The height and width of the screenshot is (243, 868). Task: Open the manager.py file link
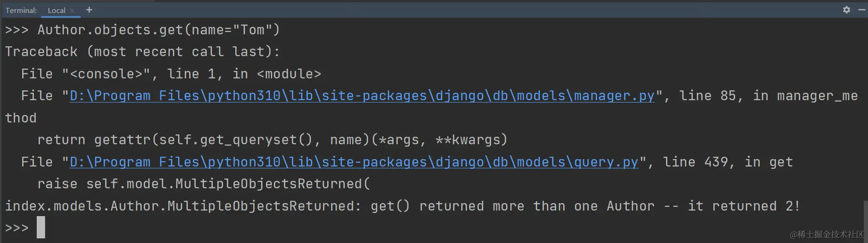click(x=362, y=96)
